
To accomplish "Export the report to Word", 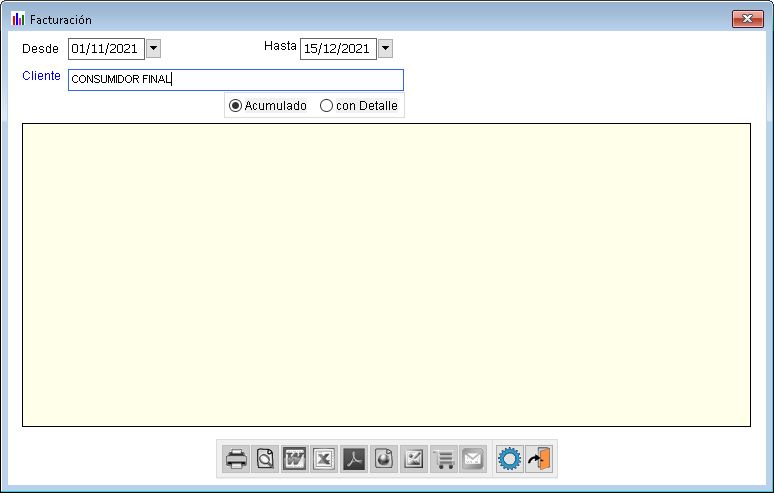I will tap(295, 459).
